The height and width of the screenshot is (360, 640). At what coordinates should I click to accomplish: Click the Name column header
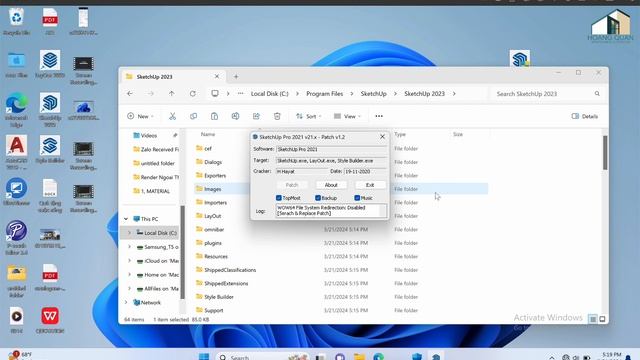tap(208, 134)
